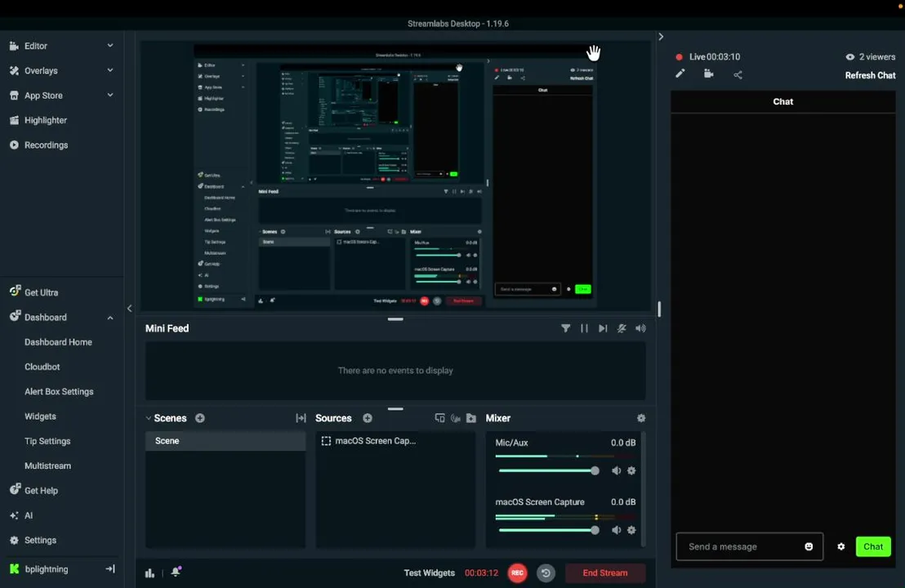Expand the Editor chevron

(110, 45)
